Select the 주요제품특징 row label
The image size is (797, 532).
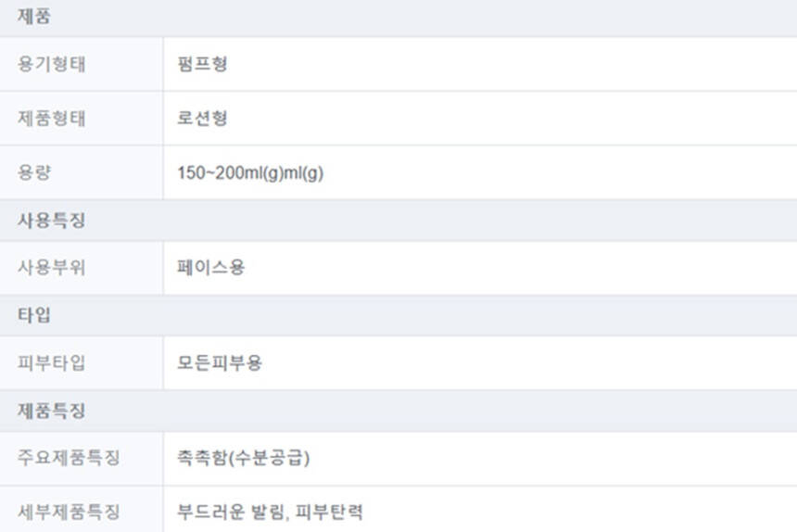pos(69,458)
